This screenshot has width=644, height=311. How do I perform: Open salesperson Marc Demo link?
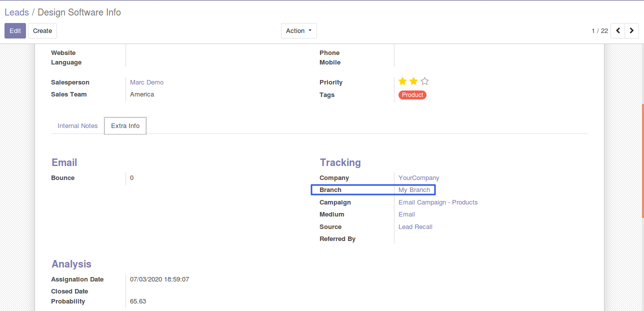(146, 82)
